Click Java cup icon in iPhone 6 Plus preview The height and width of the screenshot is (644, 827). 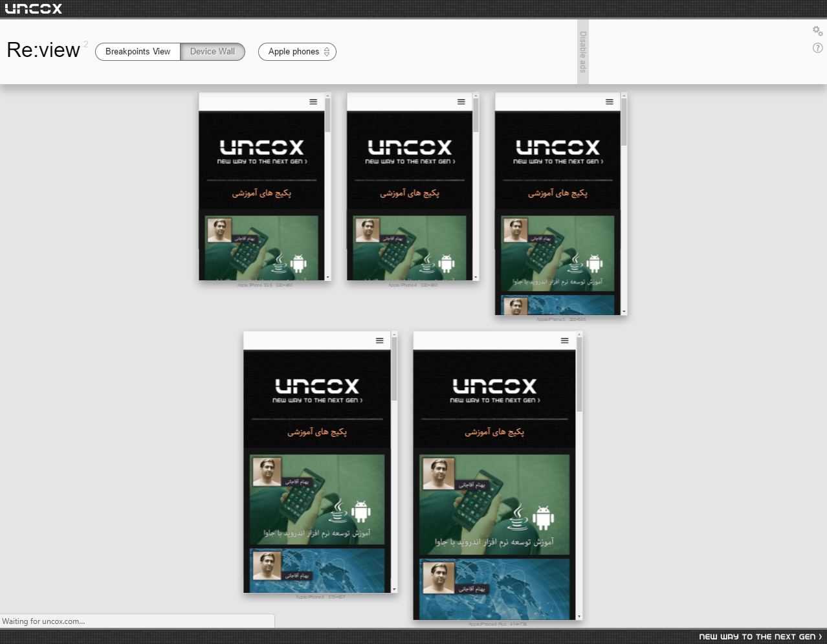(517, 517)
